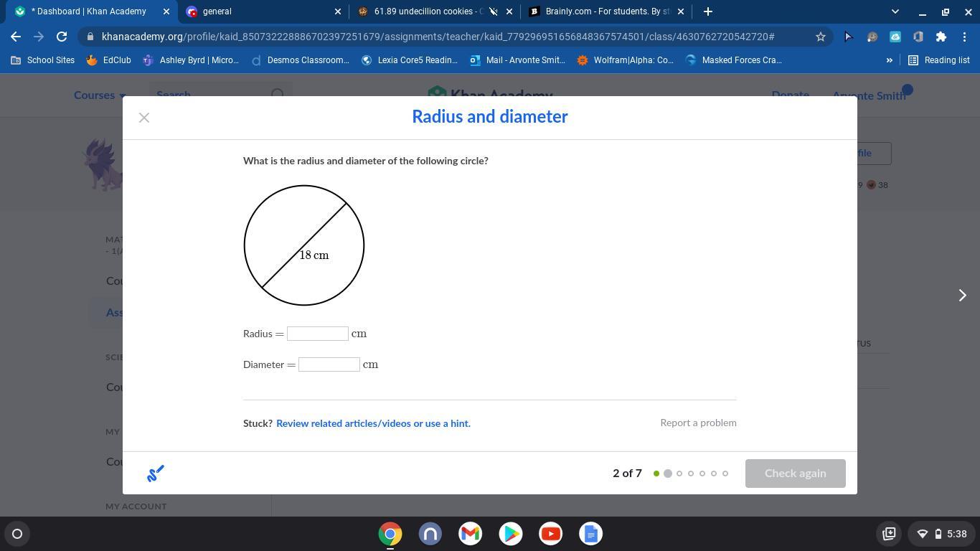Click the Radius answer input field
Screen dimensions: 980x551
click(318, 334)
